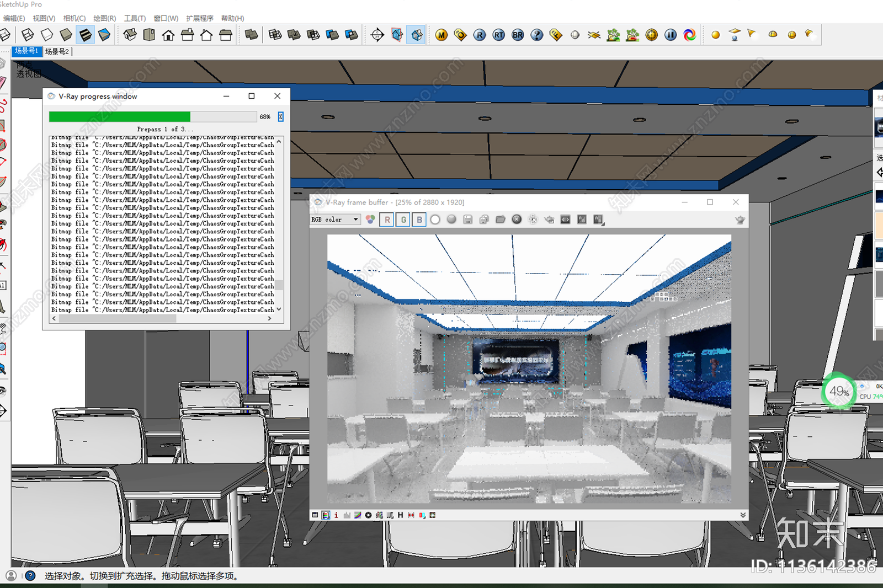Viewport: 883px width, 588px height.
Task: Toggle green channel in frame buffer
Action: coord(403,220)
